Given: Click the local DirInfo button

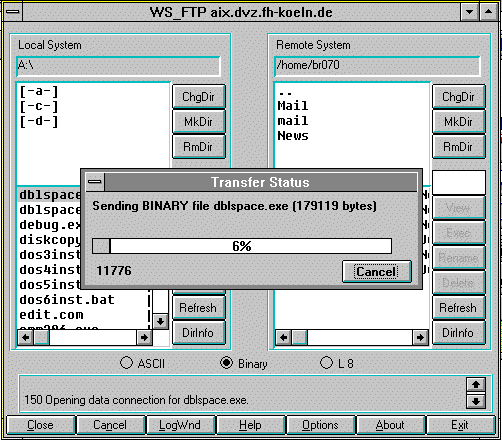Looking at the screenshot, I should point(199,333).
